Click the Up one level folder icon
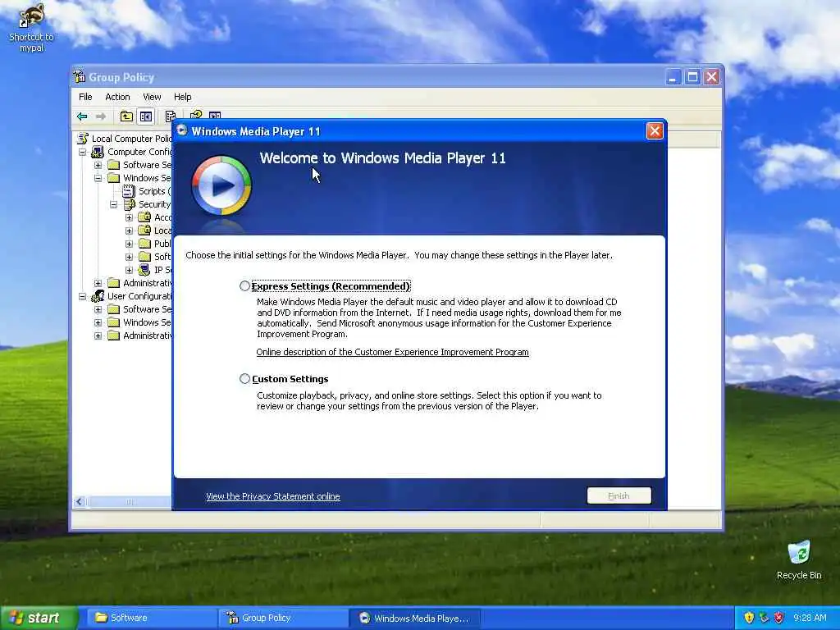Image resolution: width=840 pixels, height=630 pixels. pyautogui.click(x=126, y=116)
